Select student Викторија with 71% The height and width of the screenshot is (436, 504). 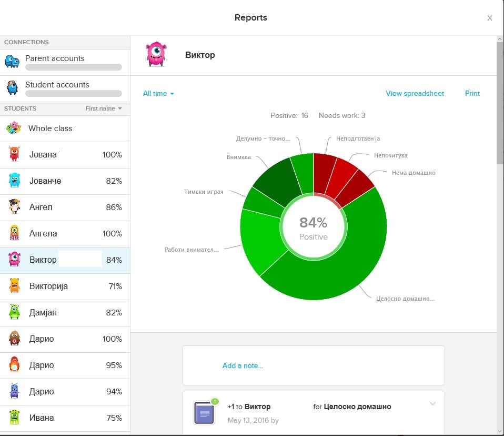[x=65, y=286]
